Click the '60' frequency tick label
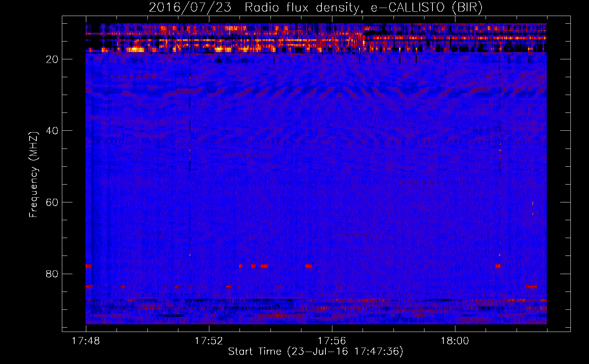The width and height of the screenshot is (589, 364). coord(52,202)
